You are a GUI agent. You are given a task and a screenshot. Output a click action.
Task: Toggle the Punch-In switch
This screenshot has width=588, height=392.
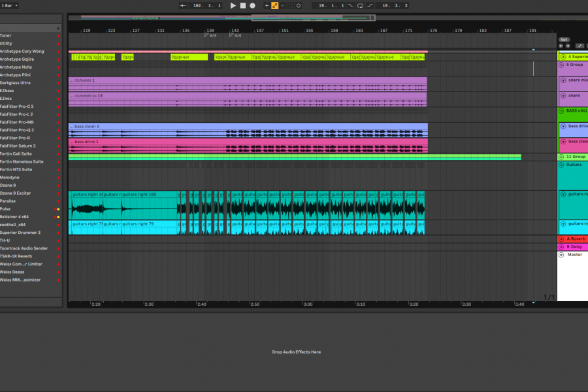tap(351, 5)
